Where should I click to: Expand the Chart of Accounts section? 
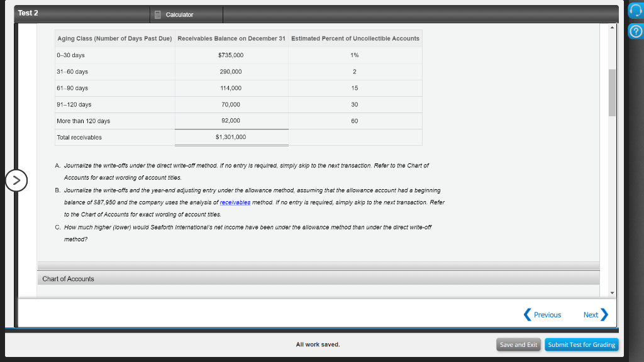tap(67, 278)
